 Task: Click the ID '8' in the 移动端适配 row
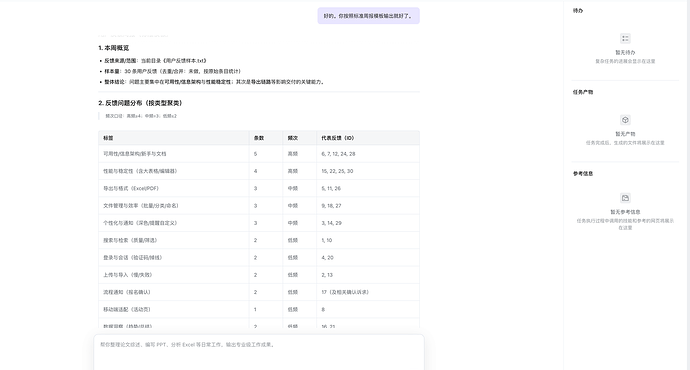(323, 309)
